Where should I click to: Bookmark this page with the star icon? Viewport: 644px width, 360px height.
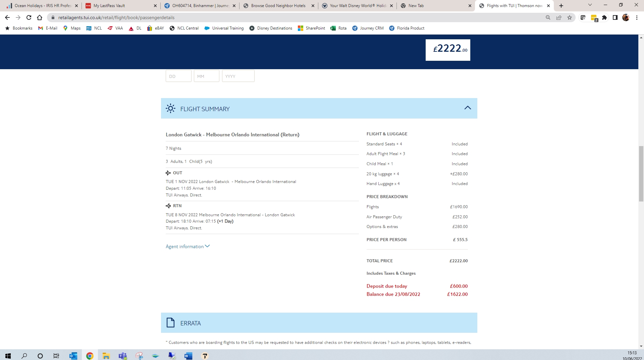pyautogui.click(x=570, y=17)
